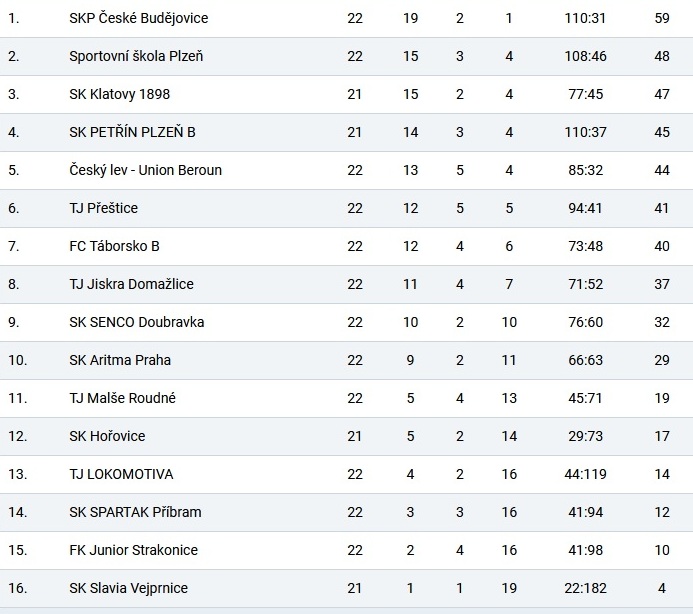
Task: Click FK Junior Strakonice team
Action: [x=133, y=550]
